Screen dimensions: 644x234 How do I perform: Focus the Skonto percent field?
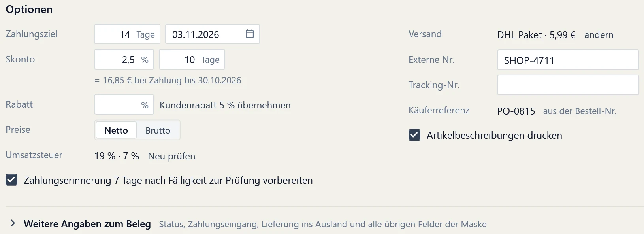[x=124, y=60]
